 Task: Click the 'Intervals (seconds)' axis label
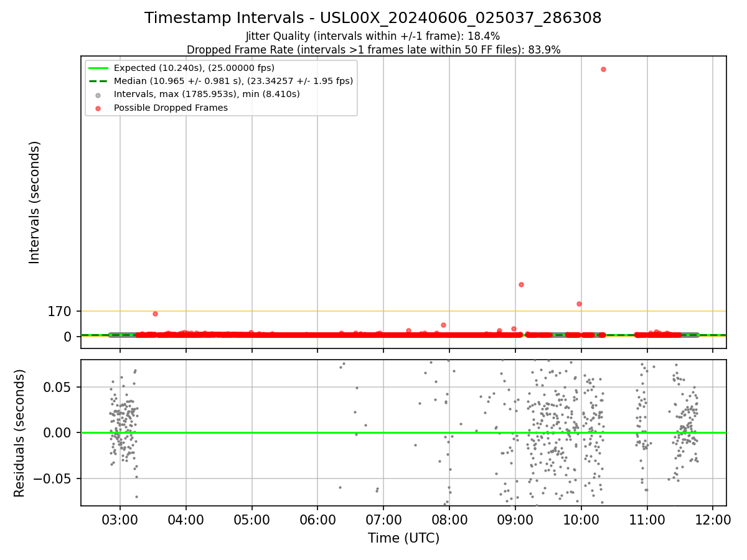tap(35, 202)
